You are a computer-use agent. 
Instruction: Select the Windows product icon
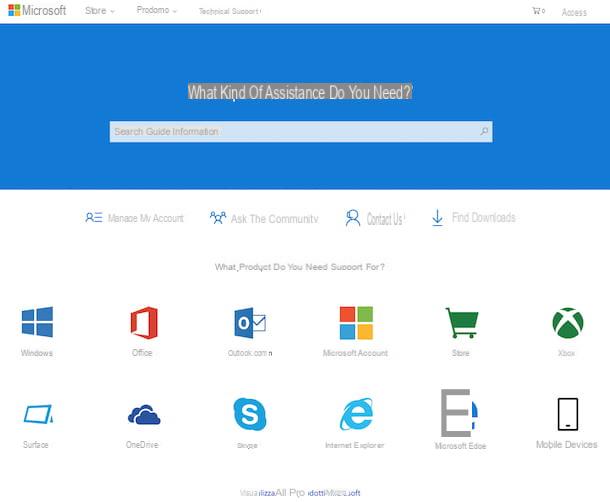coord(37,322)
